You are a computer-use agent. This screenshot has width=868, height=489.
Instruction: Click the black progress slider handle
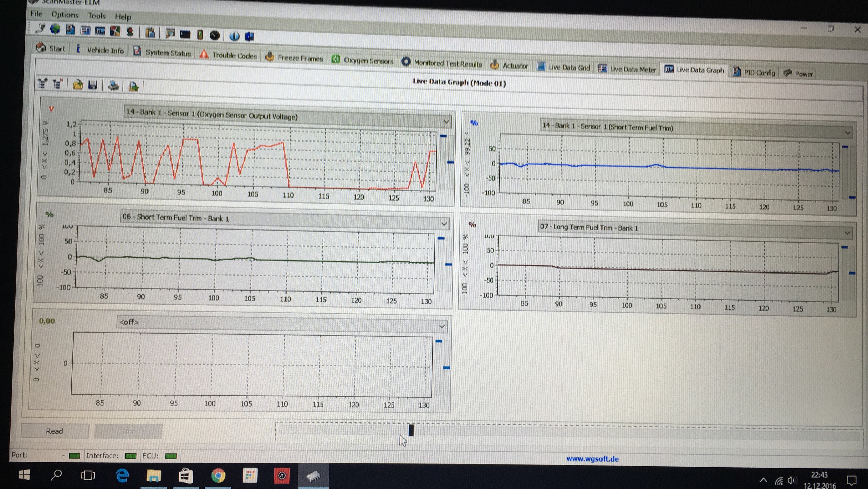411,430
